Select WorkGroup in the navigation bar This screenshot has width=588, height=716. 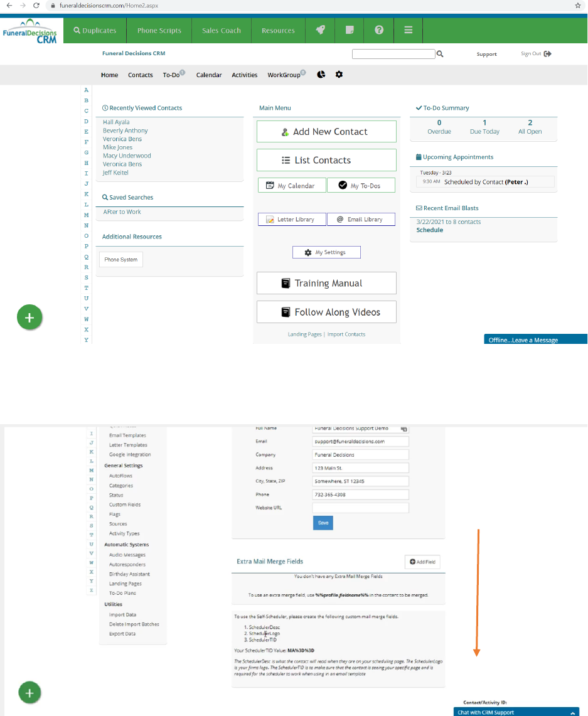(284, 75)
